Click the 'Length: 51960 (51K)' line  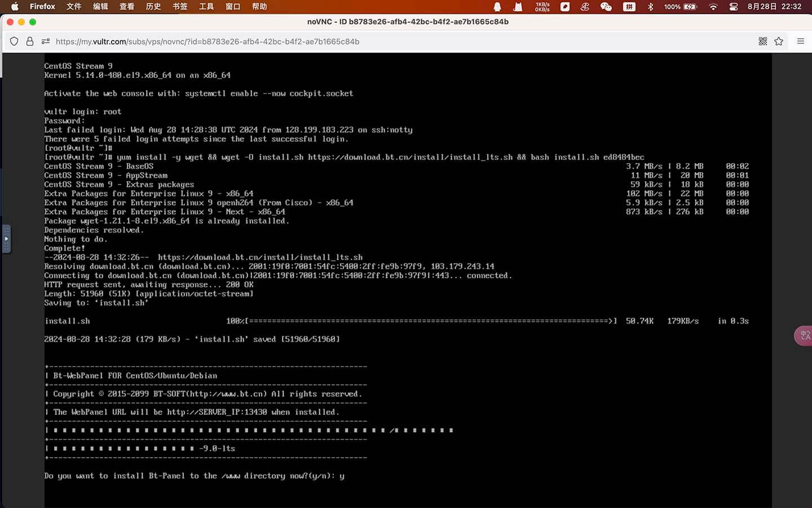(x=149, y=294)
